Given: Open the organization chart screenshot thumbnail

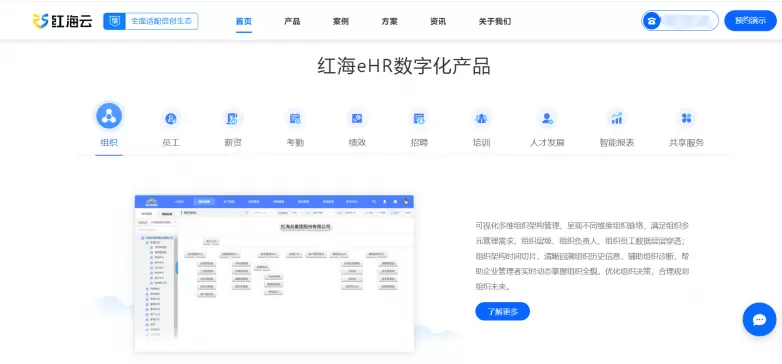Looking at the screenshot, I should 274,273.
